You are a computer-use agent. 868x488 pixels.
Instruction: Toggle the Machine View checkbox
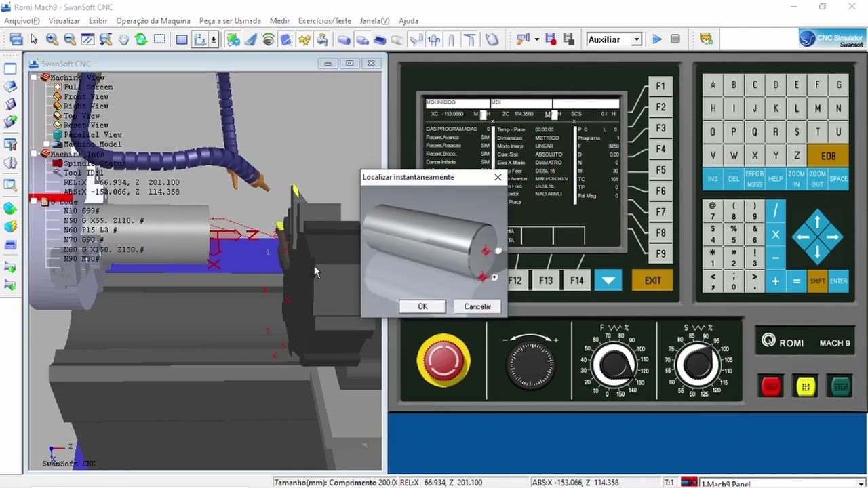35,77
